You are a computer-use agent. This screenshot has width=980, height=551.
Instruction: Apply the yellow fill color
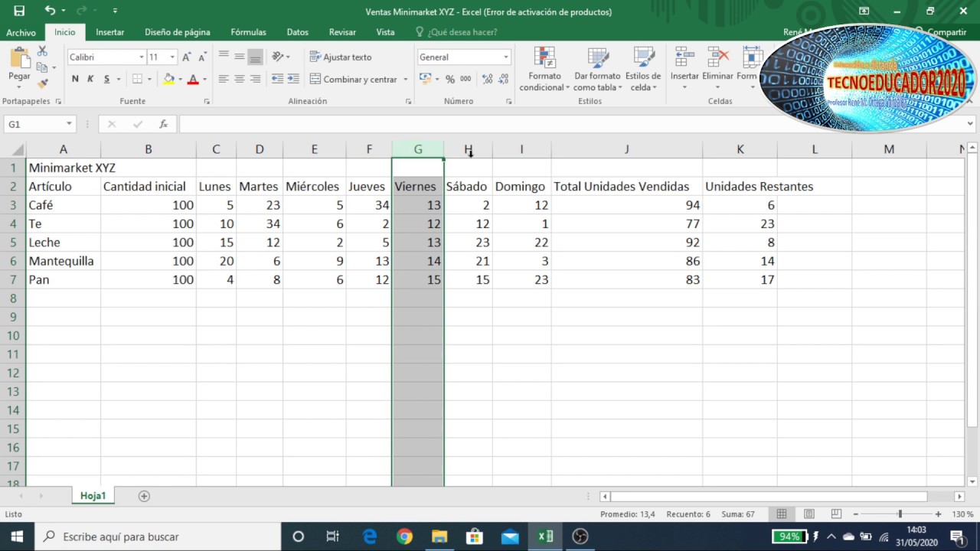pyautogui.click(x=168, y=79)
